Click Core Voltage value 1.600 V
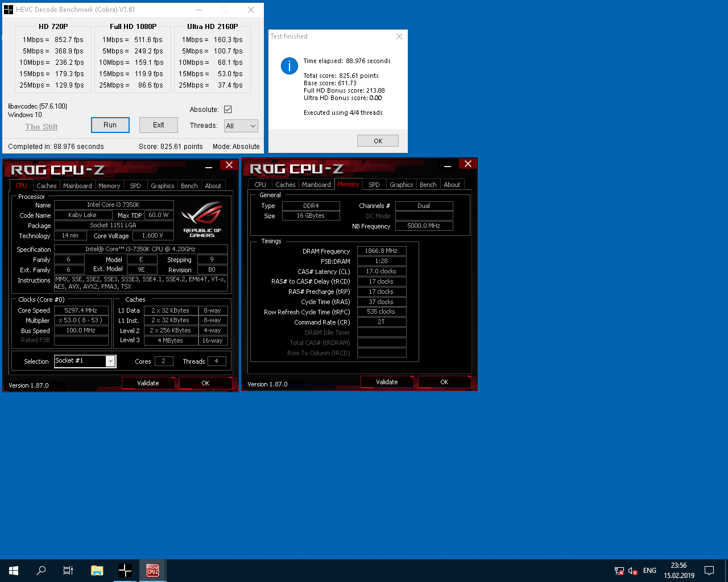The image size is (728, 582). point(153,235)
